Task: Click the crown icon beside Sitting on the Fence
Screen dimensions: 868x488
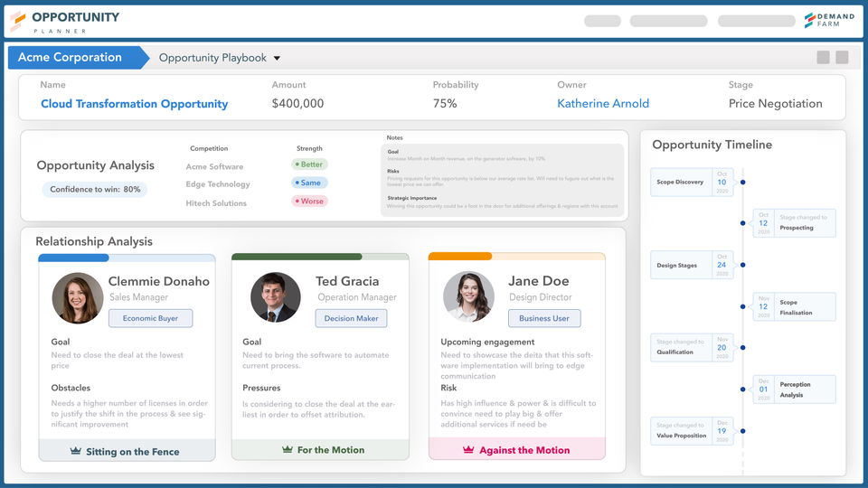Action: [x=76, y=451]
